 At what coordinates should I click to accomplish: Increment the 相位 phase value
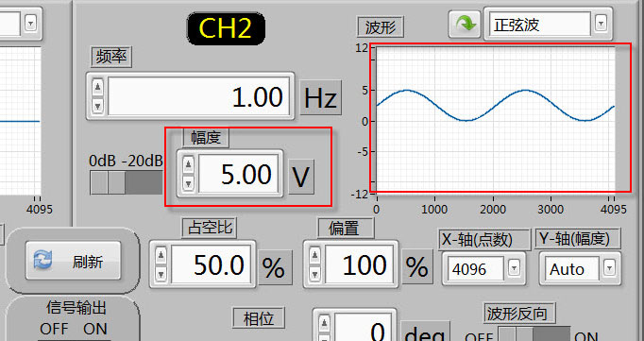pos(325,322)
